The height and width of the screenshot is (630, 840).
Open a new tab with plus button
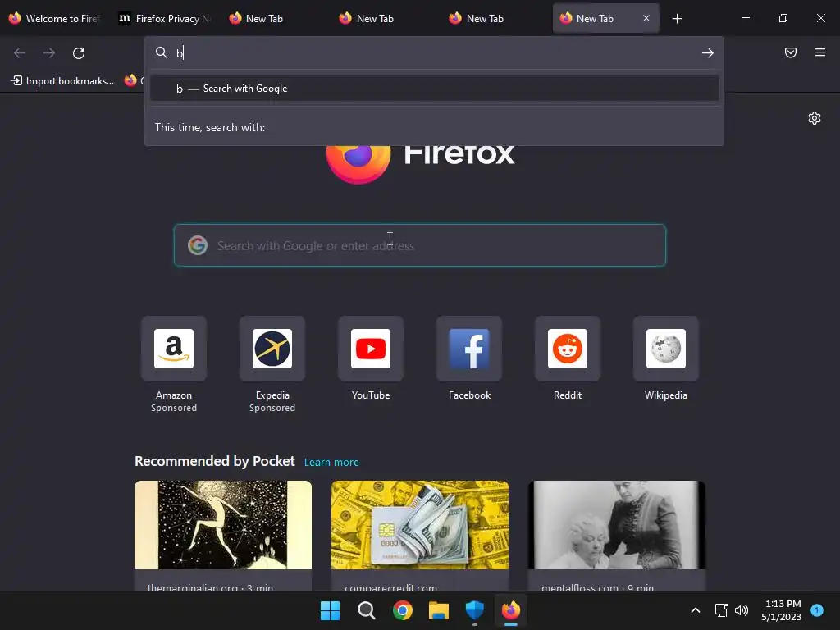coord(677,19)
